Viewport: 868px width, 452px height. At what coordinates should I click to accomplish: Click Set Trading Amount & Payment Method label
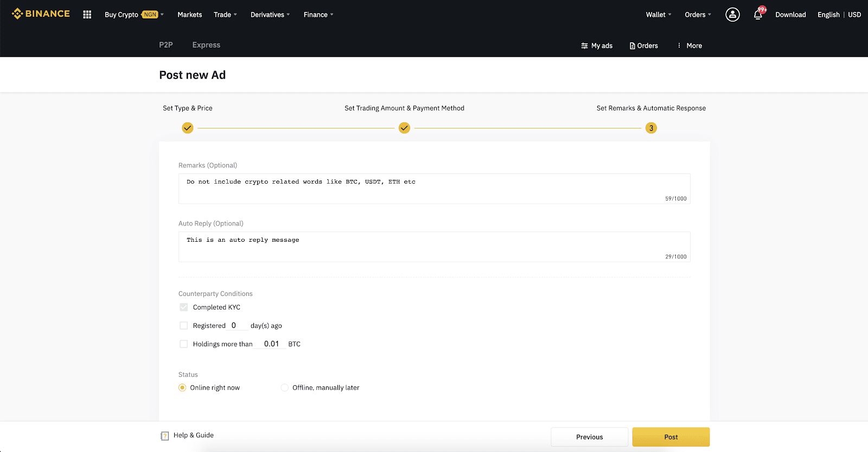(405, 108)
